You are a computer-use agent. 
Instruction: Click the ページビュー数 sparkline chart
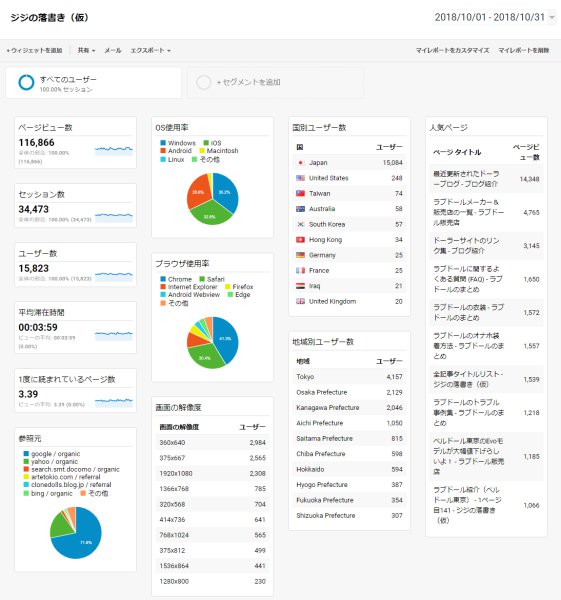click(x=114, y=150)
